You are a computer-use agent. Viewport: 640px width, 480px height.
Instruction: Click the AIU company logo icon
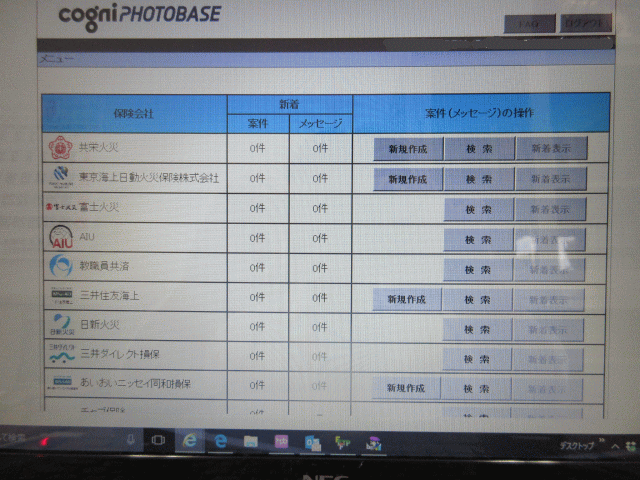tap(61, 237)
